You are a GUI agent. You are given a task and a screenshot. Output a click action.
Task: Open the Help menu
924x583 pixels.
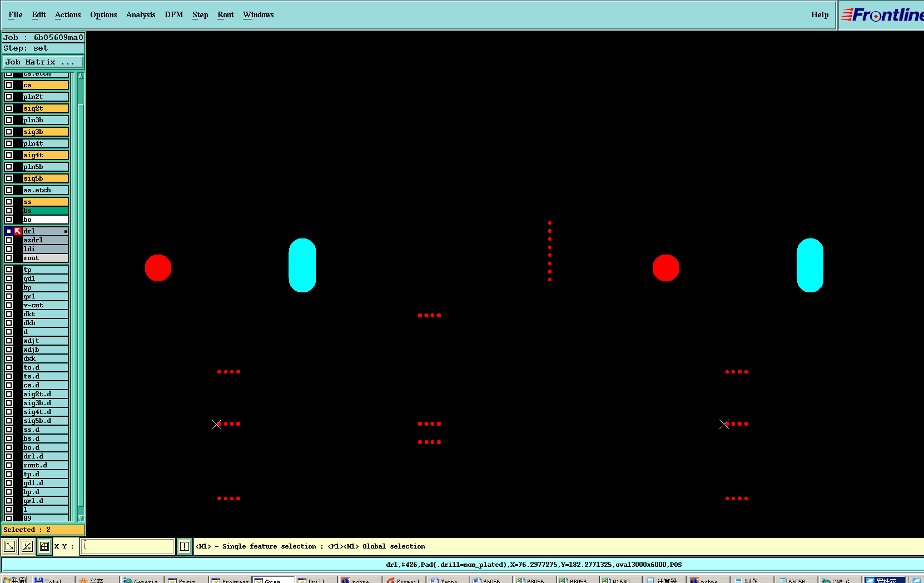point(820,14)
